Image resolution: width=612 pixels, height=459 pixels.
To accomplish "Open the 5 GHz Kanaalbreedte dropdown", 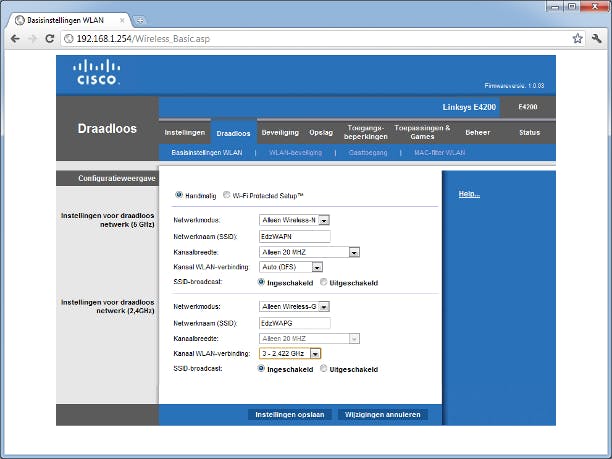I will 309,252.
